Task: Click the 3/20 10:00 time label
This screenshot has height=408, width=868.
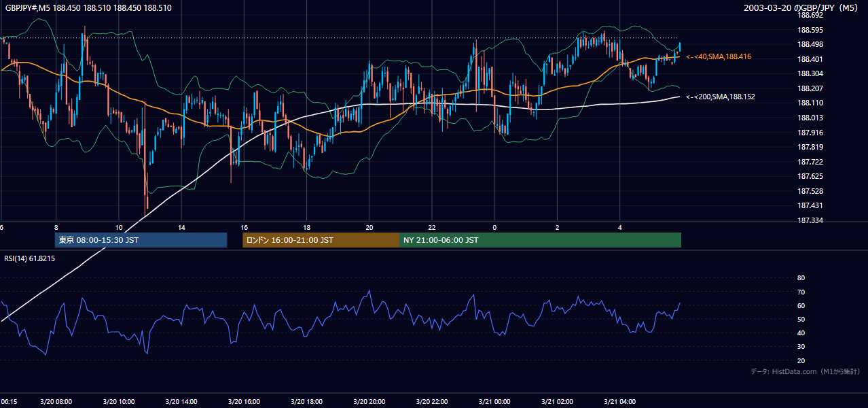Action: tap(119, 402)
